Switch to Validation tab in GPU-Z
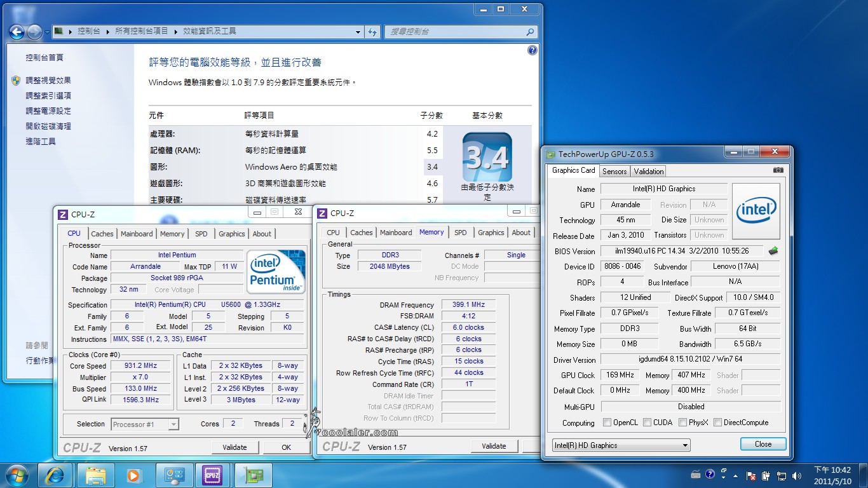Viewport: 868px width, 488px height. tap(649, 171)
